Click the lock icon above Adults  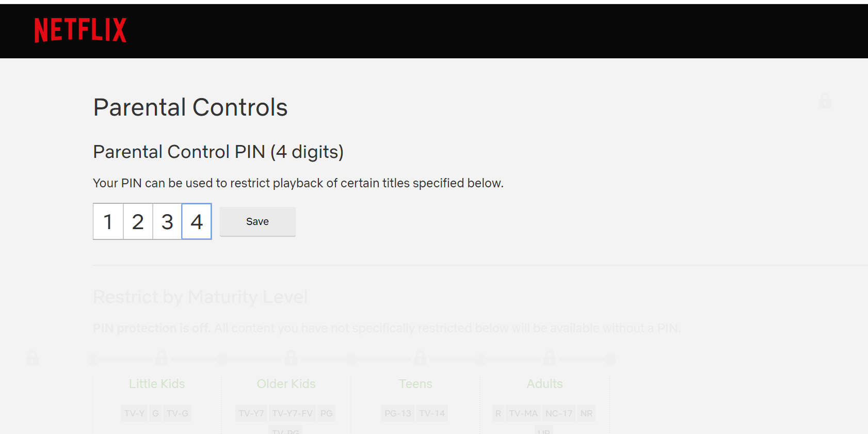(549, 358)
